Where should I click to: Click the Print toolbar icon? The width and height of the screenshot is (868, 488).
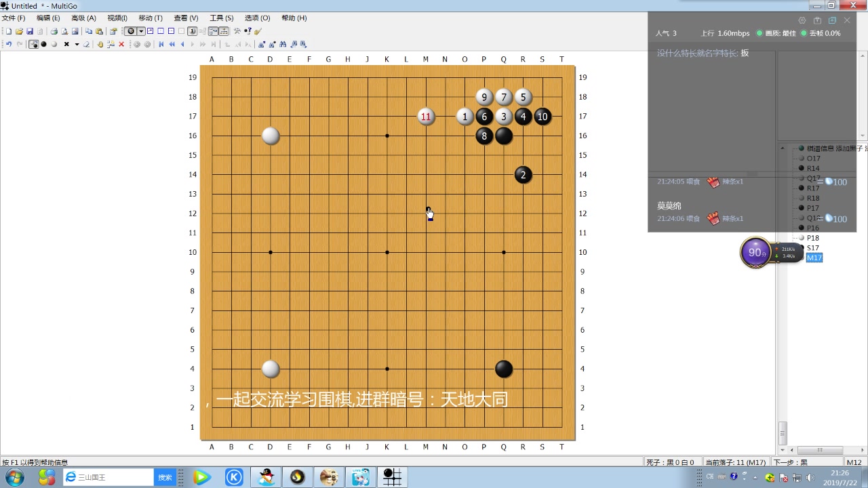pyautogui.click(x=54, y=31)
